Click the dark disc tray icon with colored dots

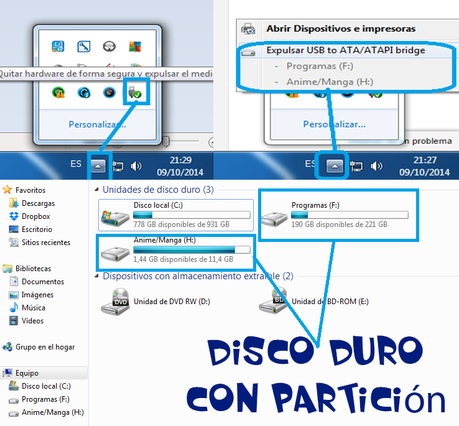109,92
